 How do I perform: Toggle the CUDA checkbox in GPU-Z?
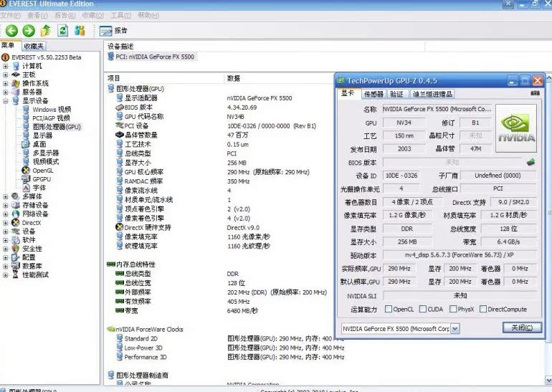423,309
